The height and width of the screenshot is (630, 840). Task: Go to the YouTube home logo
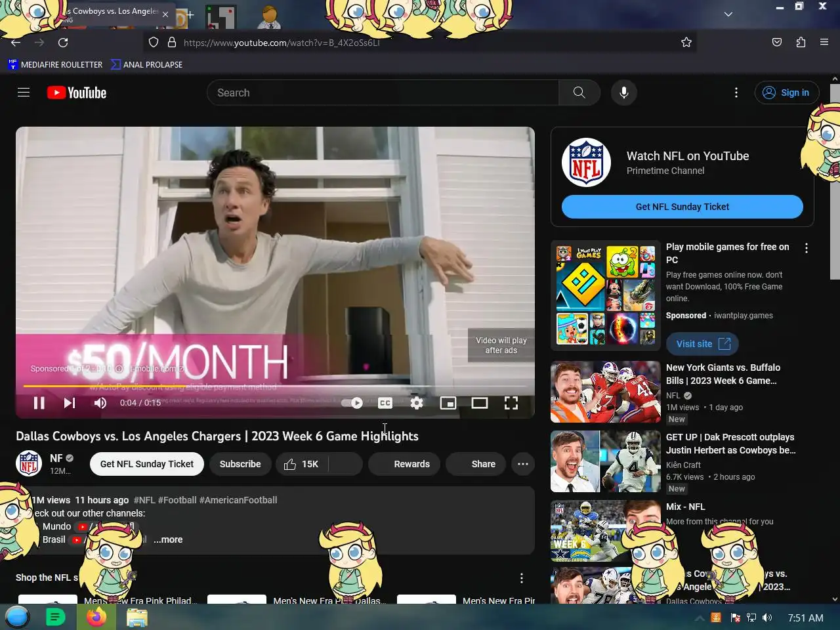coord(77,93)
